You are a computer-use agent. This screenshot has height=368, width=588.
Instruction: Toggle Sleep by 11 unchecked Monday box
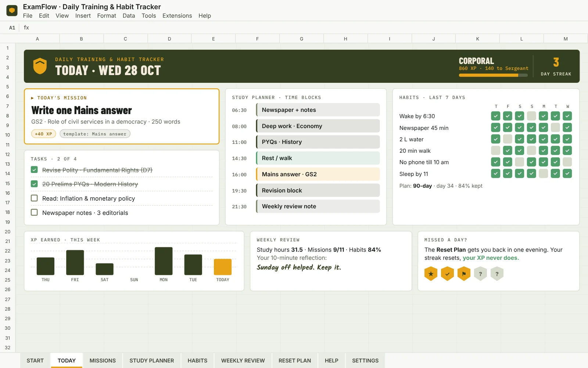(x=544, y=173)
